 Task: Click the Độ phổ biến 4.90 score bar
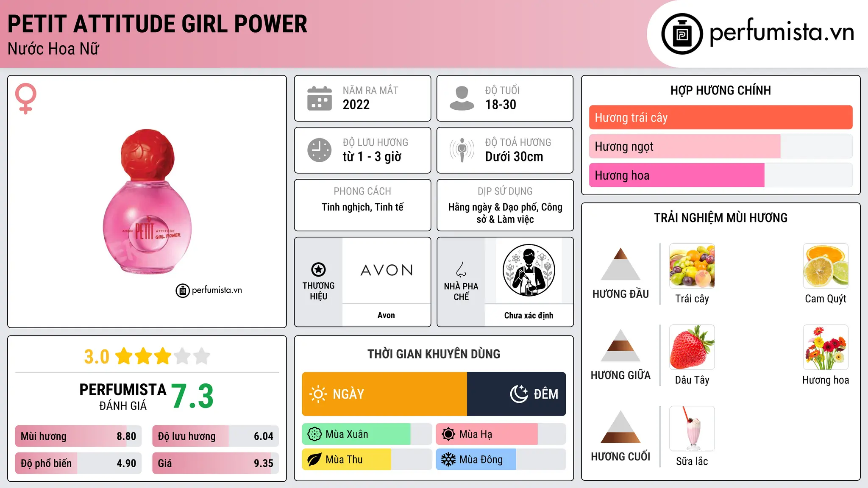click(78, 463)
